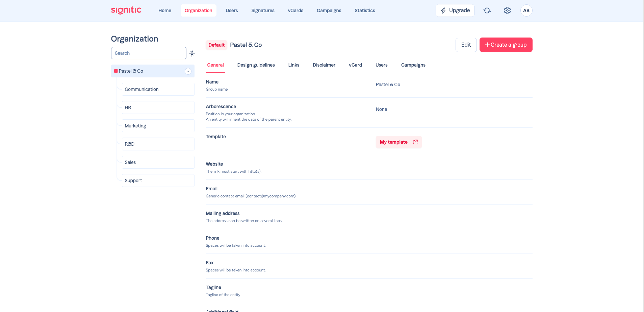Open settings via the gear icon
Screen dimensions: 644x312
pyautogui.click(x=507, y=10)
